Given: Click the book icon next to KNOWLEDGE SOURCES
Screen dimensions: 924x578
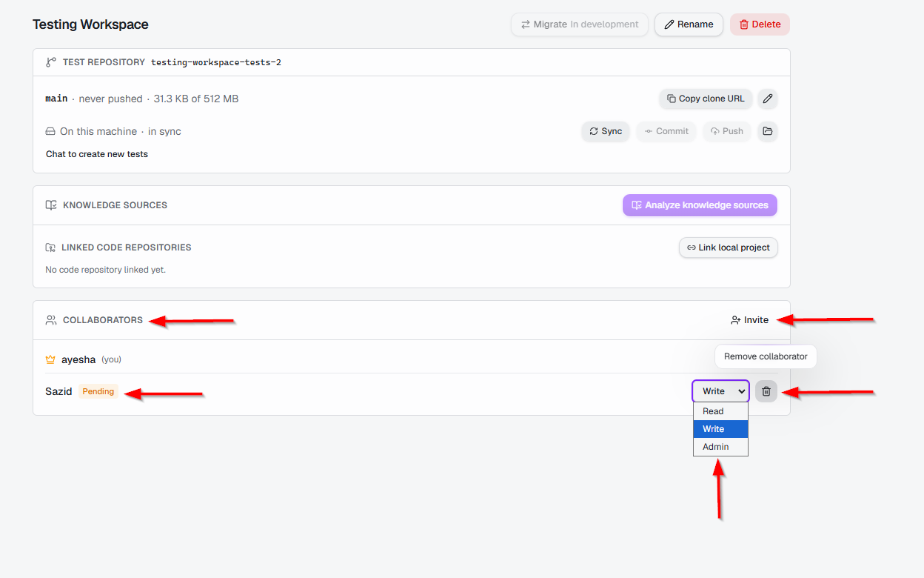Looking at the screenshot, I should [51, 205].
